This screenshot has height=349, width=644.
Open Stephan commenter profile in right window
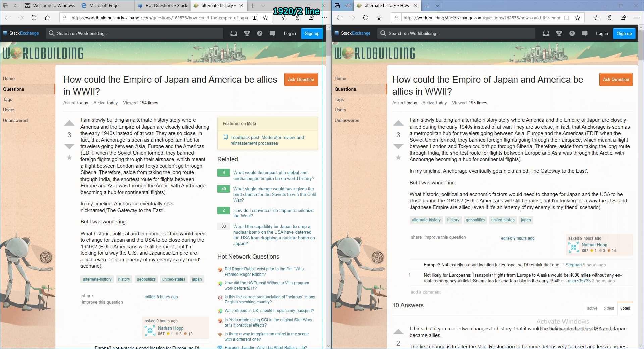click(x=573, y=265)
